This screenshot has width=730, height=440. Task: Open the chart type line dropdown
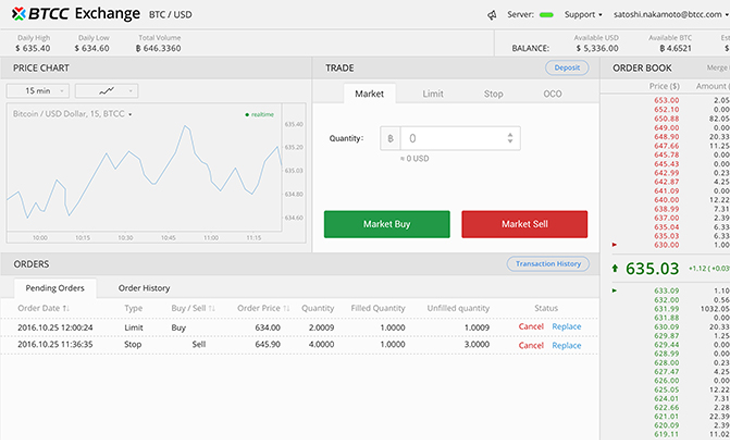107,91
